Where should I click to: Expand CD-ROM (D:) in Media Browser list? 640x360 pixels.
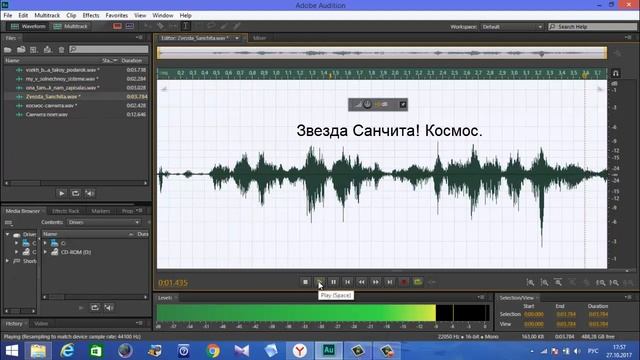point(45,252)
